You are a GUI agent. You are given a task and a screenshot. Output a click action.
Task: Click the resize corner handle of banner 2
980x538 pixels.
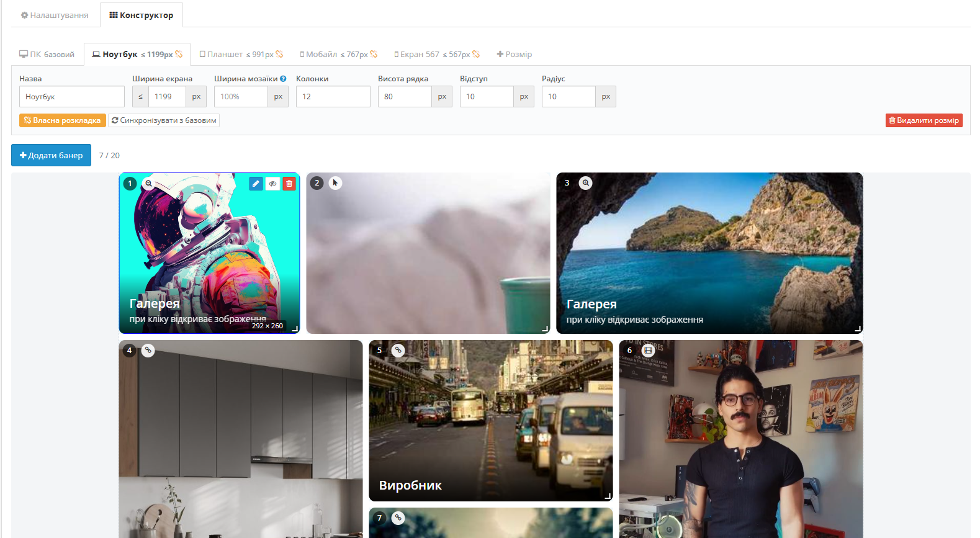pyautogui.click(x=546, y=329)
